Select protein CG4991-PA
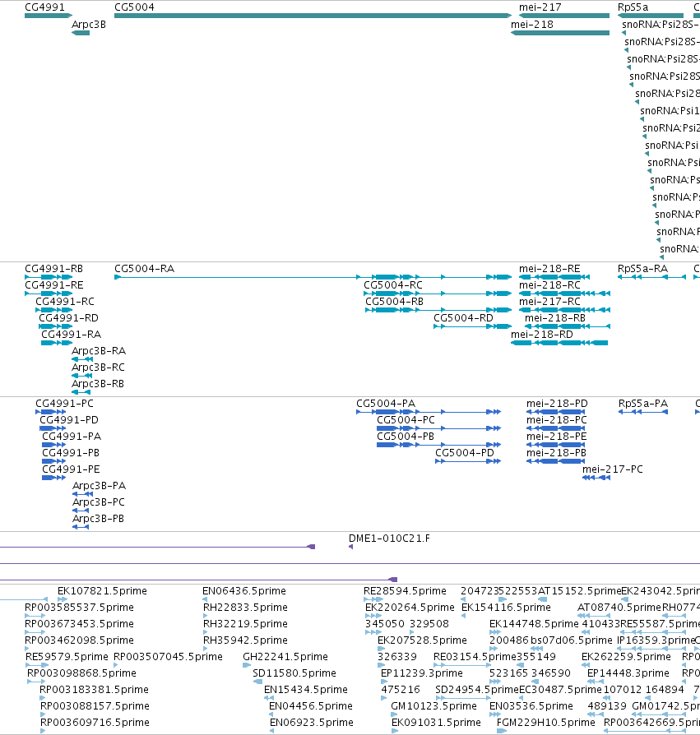 pyautogui.click(x=72, y=437)
